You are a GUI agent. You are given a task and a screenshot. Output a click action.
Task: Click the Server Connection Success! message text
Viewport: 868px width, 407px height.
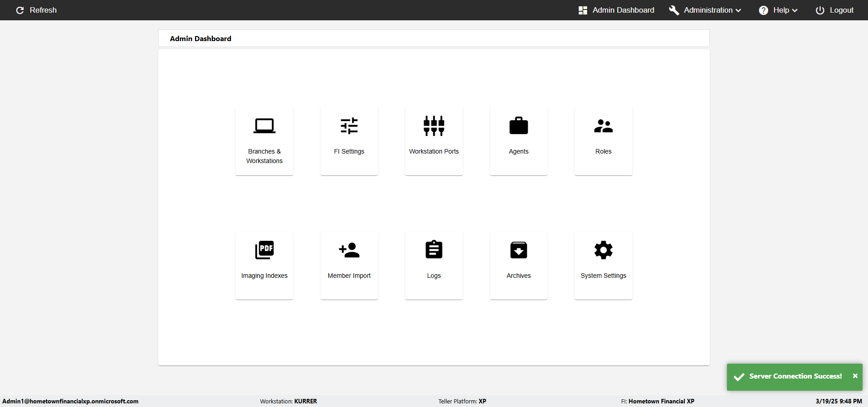pos(796,376)
